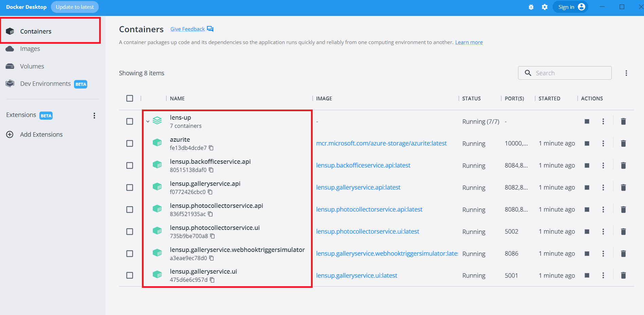Sort by NAME column header
This screenshot has height=315, width=644.
click(177, 99)
